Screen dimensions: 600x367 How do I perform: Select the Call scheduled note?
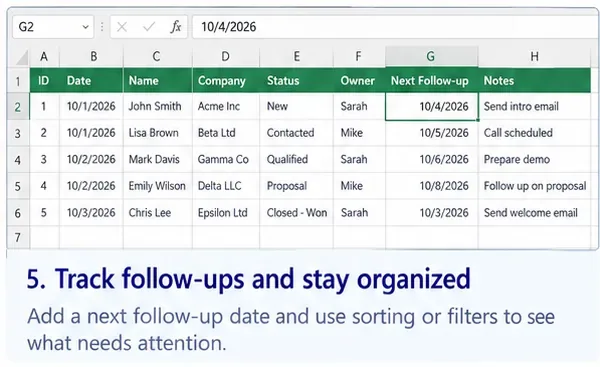click(x=535, y=133)
